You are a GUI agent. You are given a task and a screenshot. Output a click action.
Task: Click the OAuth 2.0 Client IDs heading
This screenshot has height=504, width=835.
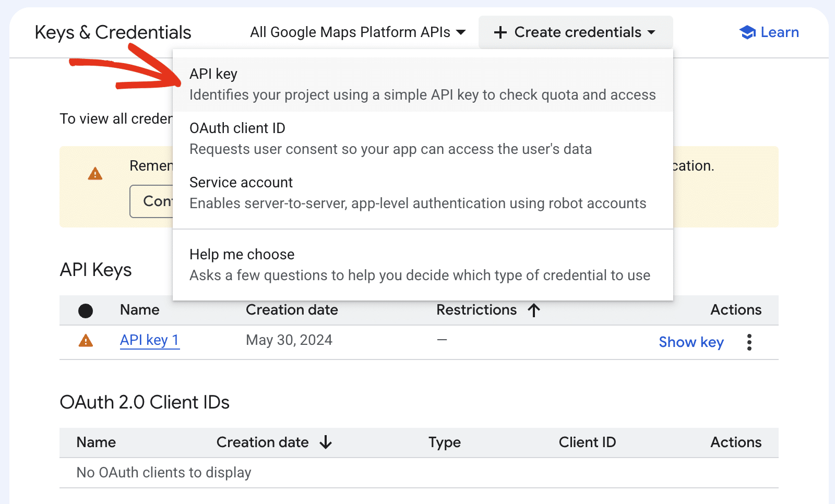pos(145,402)
